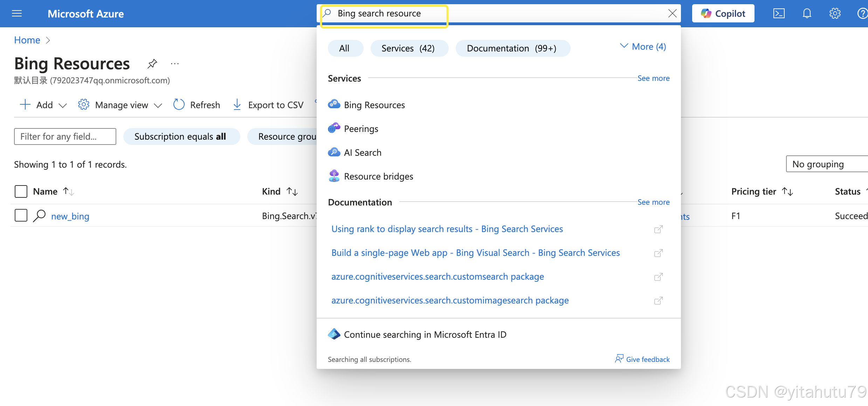Open the hamburger portal menu
The image size is (868, 406).
point(17,14)
